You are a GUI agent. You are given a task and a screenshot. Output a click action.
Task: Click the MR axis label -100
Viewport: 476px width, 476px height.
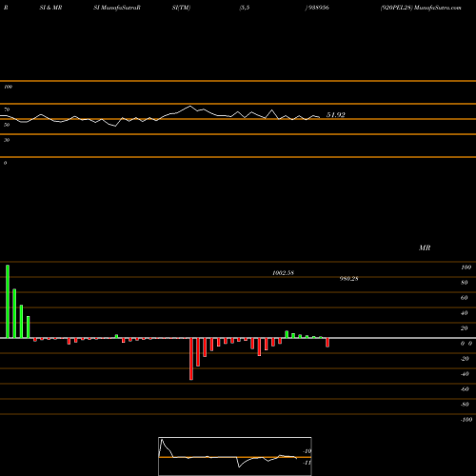pos(466,420)
